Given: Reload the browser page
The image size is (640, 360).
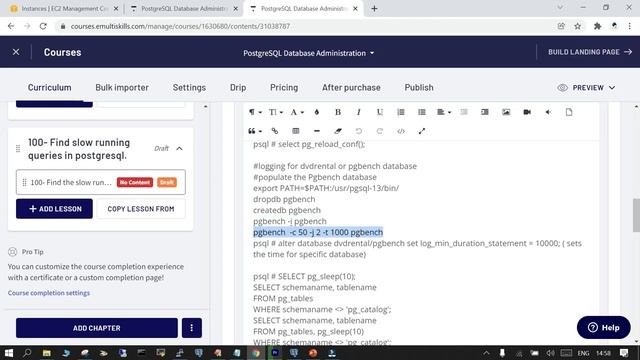Looking at the screenshot, I should click(x=43, y=26).
